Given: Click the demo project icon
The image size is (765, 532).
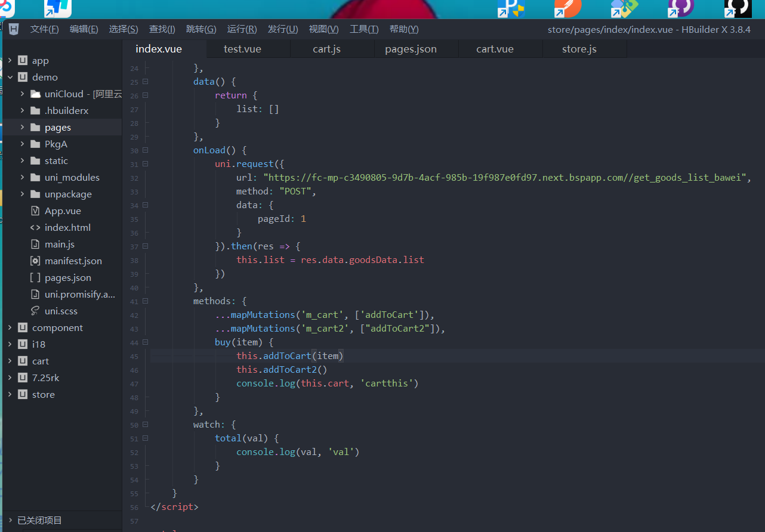Looking at the screenshot, I should coord(23,77).
